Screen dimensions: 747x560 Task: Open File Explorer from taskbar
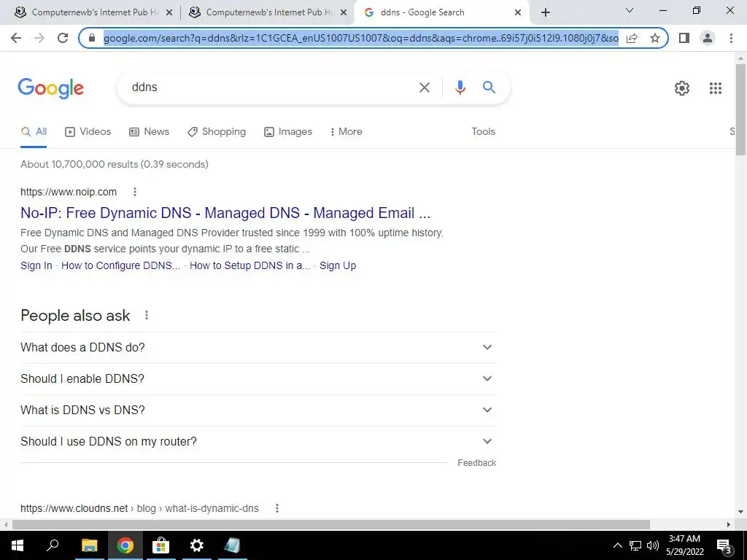point(90,545)
